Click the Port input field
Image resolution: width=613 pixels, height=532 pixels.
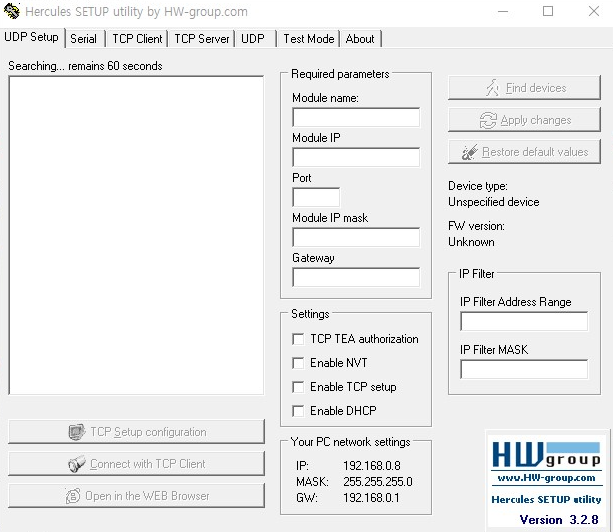pyautogui.click(x=316, y=197)
